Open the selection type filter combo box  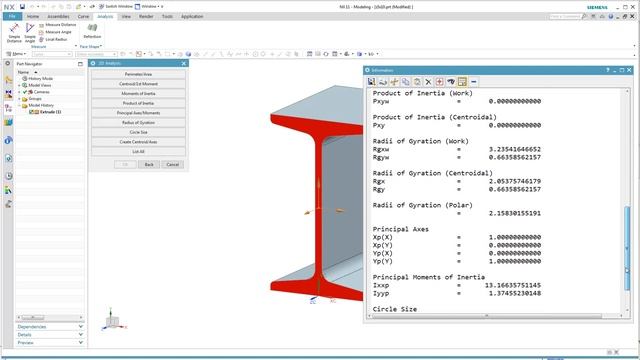click(x=52, y=54)
